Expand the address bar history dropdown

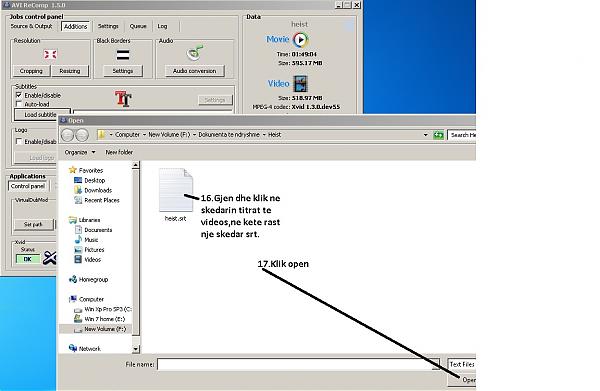click(x=426, y=135)
